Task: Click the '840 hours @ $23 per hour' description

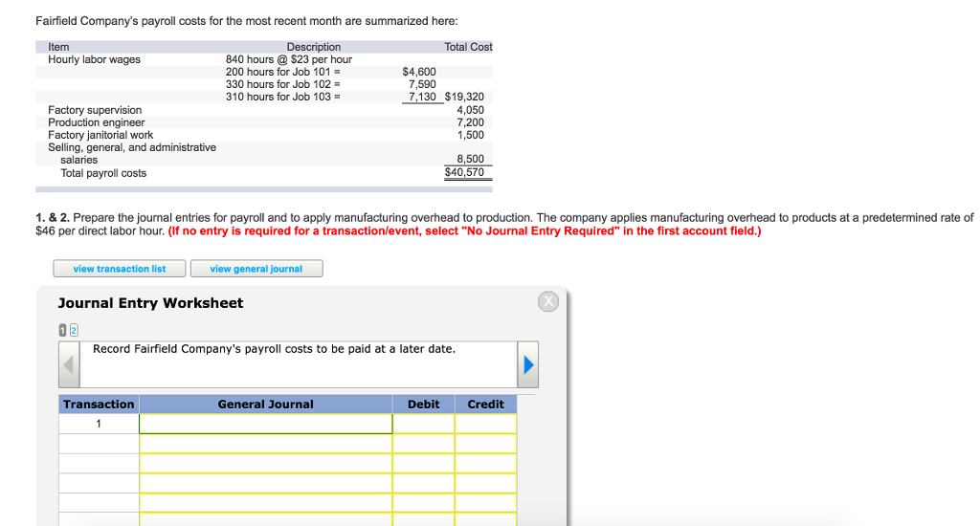Action: [289, 59]
